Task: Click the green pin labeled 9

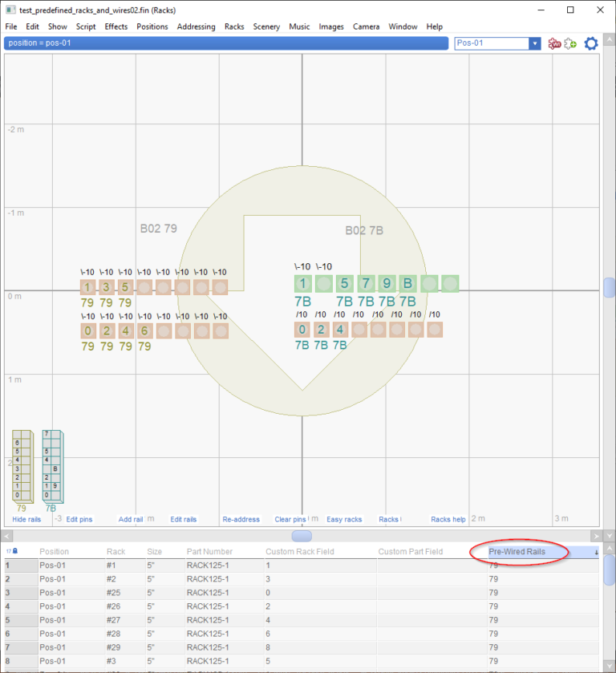Action: point(387,283)
